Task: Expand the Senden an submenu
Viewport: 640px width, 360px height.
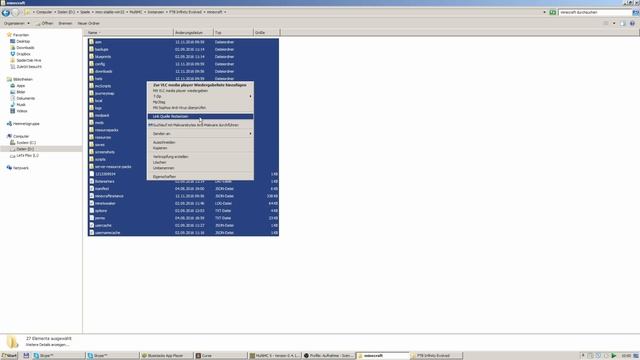Action: pyautogui.click(x=200, y=133)
